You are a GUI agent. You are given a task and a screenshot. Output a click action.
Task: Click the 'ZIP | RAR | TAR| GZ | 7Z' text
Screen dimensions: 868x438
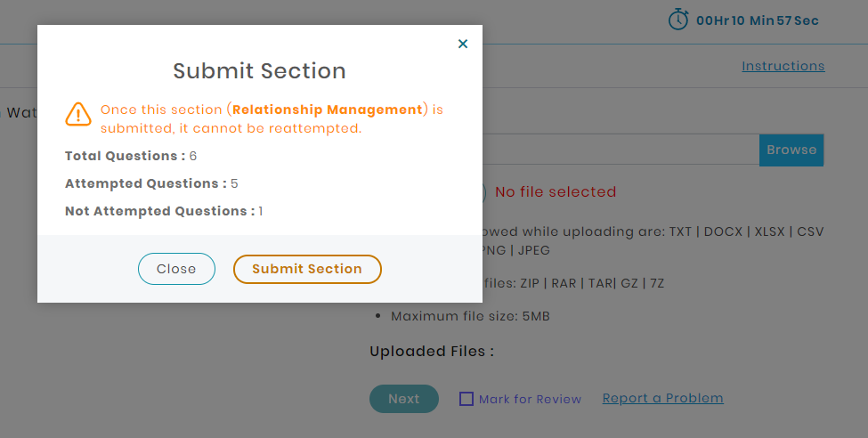[x=592, y=283]
